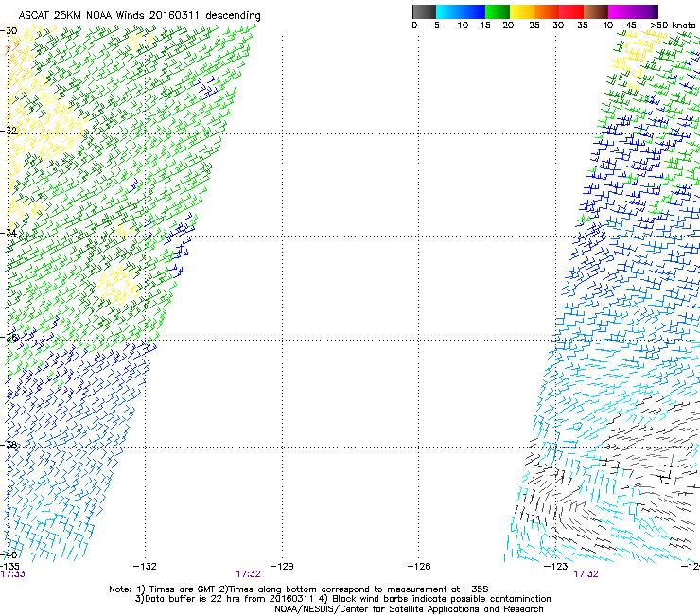The image size is (700, 615).
Task: Click the 'ASCAT 25KM NOAA Winds' title text
Action: click(x=81, y=15)
